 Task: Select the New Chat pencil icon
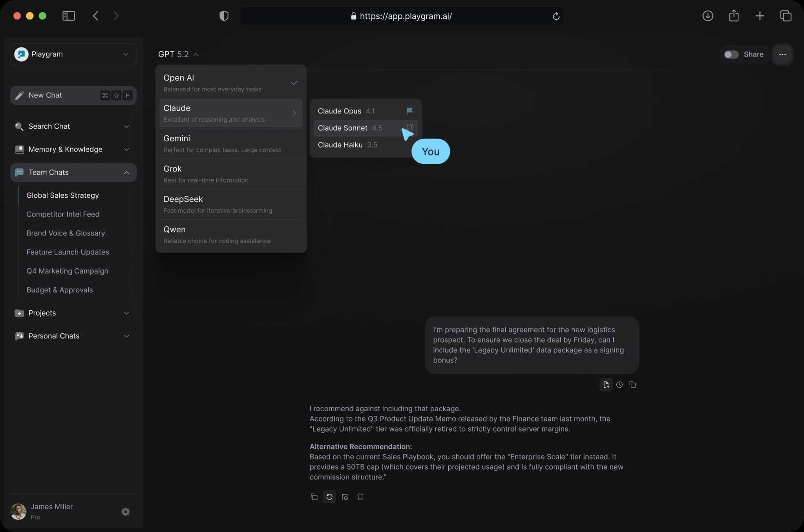tap(19, 95)
